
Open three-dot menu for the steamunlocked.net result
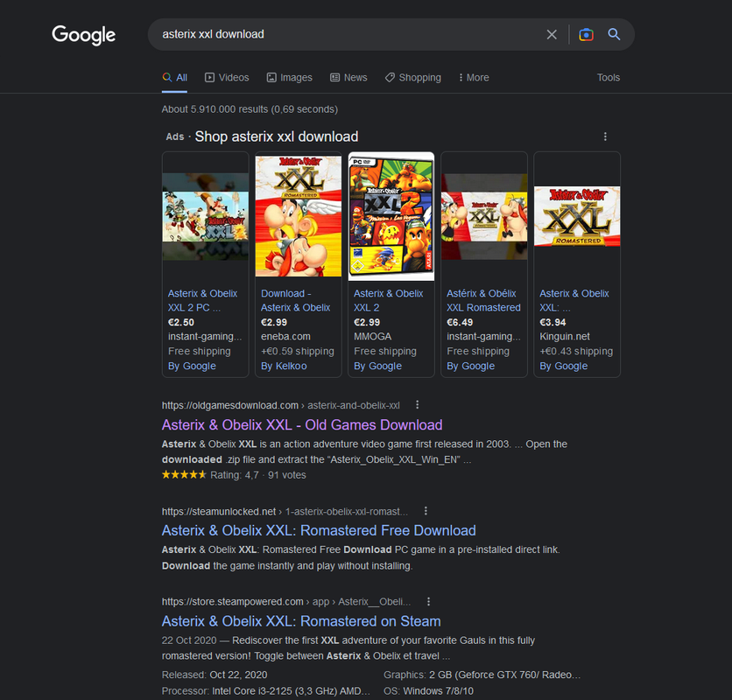click(426, 511)
